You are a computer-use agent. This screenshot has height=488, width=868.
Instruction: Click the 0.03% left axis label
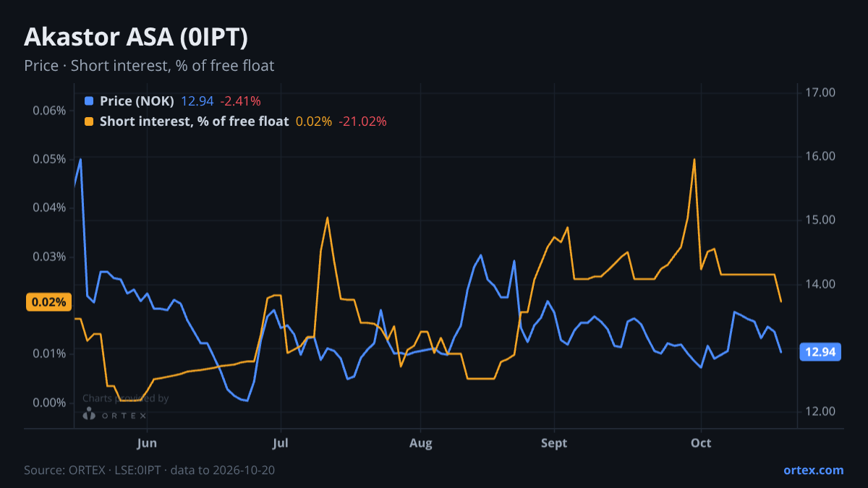49,257
